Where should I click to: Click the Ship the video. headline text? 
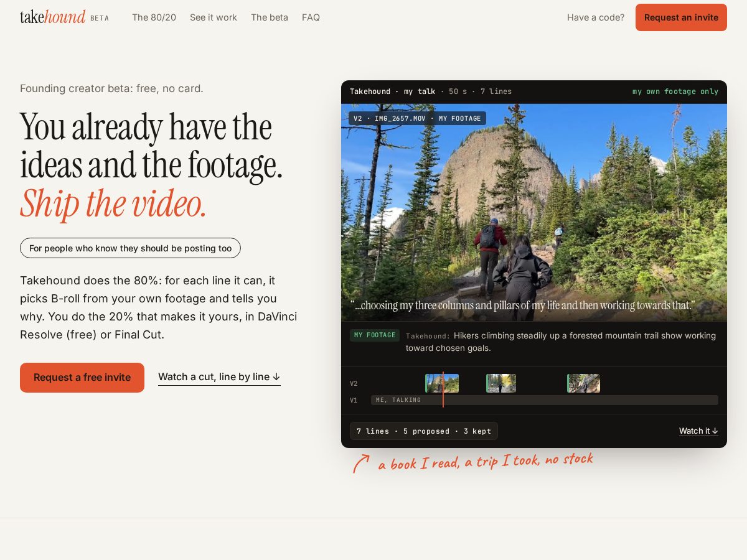point(113,203)
